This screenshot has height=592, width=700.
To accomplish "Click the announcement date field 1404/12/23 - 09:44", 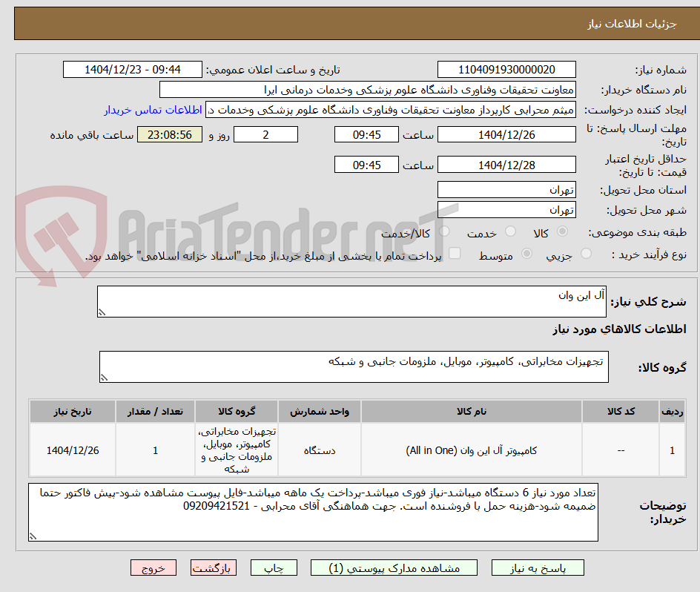I will pos(133,70).
